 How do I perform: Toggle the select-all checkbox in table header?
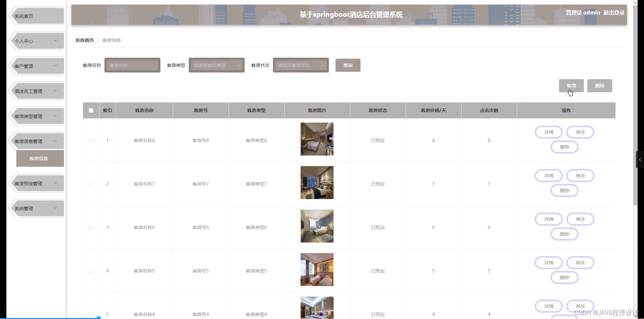pyautogui.click(x=91, y=110)
